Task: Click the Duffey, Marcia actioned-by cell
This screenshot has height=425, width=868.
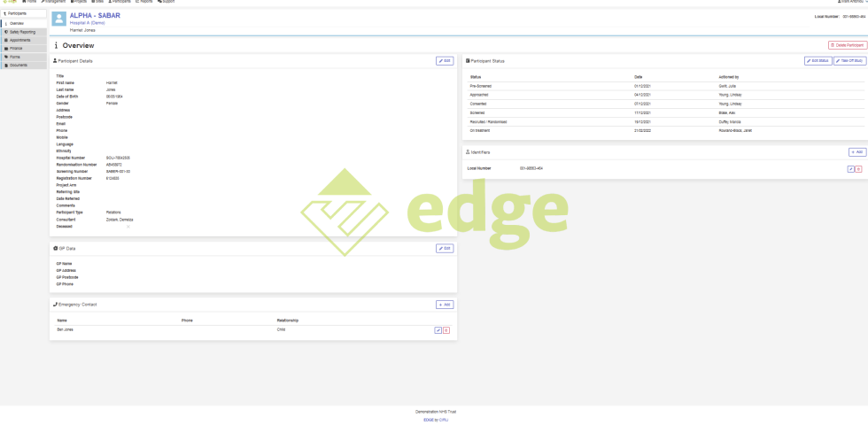Action: click(x=730, y=122)
